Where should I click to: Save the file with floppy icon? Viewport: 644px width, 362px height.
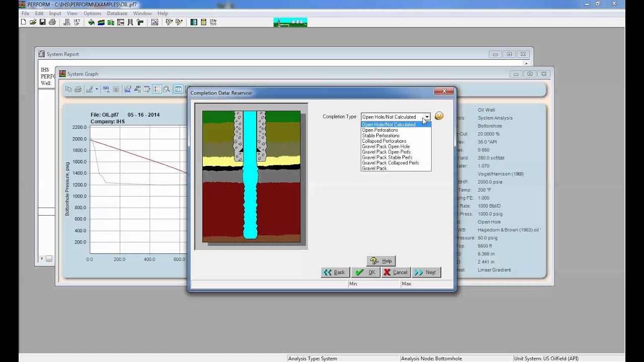pos(42,22)
